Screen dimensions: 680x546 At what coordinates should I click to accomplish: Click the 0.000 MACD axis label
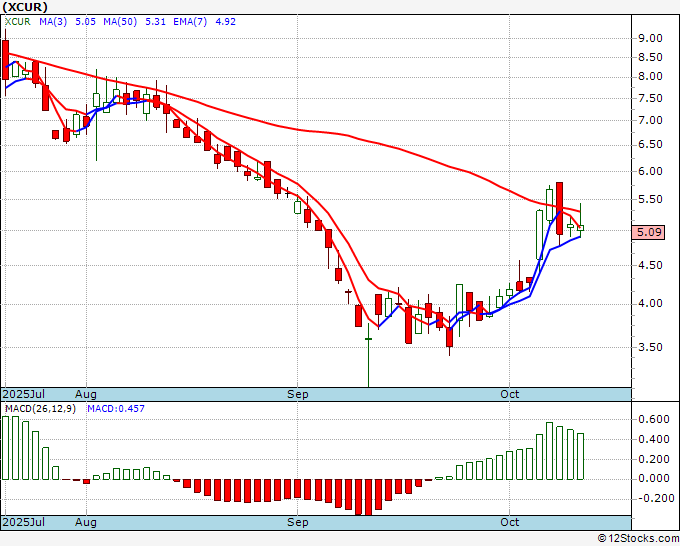(654, 478)
